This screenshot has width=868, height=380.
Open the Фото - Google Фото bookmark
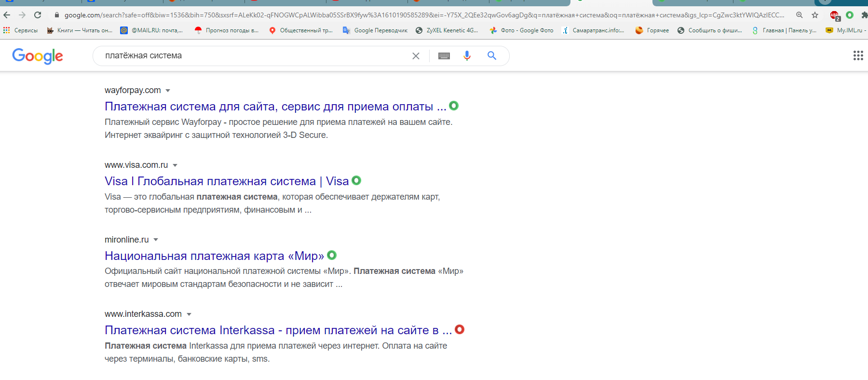coord(521,30)
